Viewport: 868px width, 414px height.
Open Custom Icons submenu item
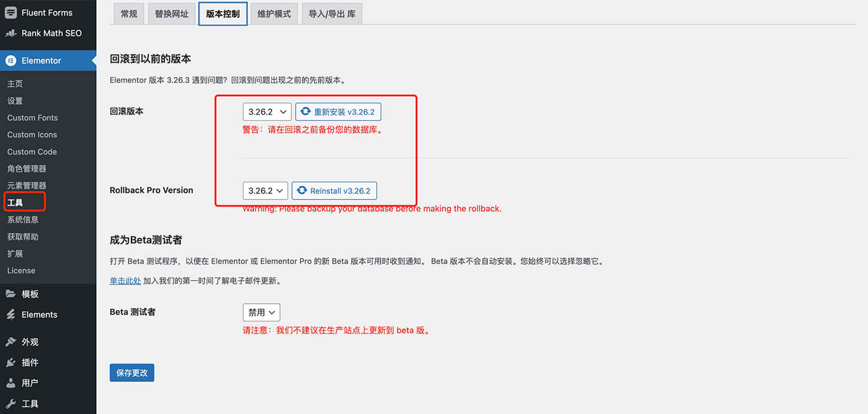point(32,134)
